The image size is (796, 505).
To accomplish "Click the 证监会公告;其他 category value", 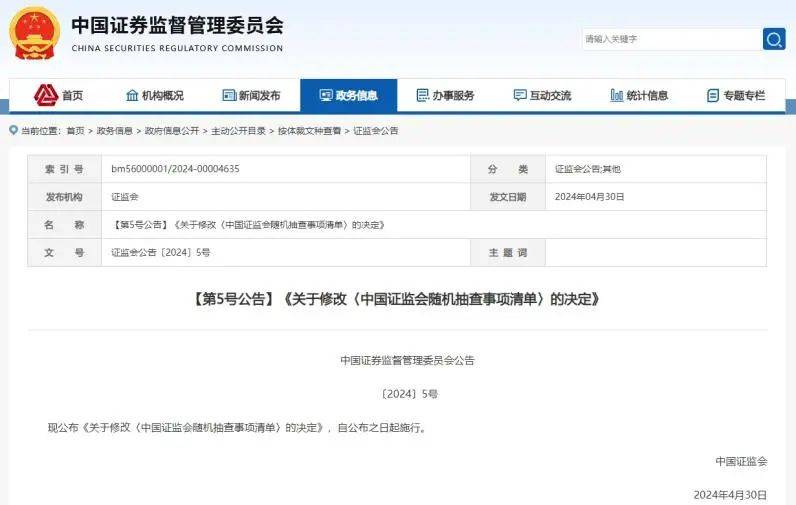I will pos(587,169).
